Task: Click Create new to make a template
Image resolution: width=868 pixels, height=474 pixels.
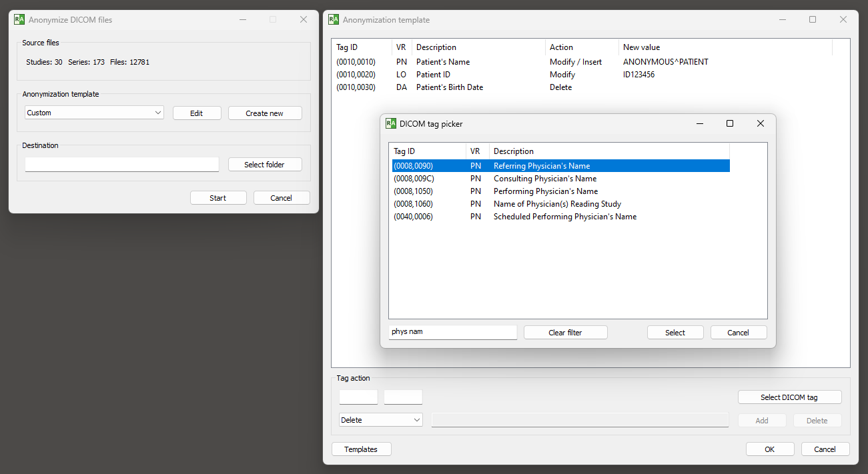Action: click(x=265, y=113)
